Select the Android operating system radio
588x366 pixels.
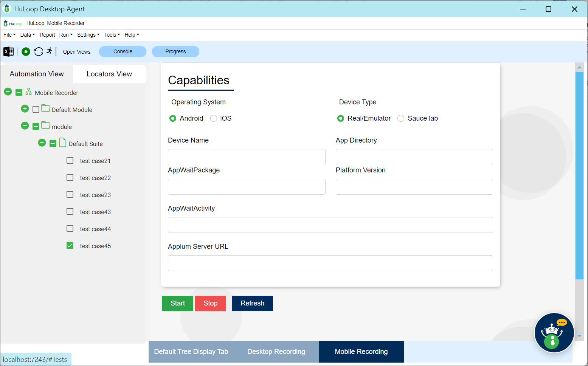coord(173,118)
